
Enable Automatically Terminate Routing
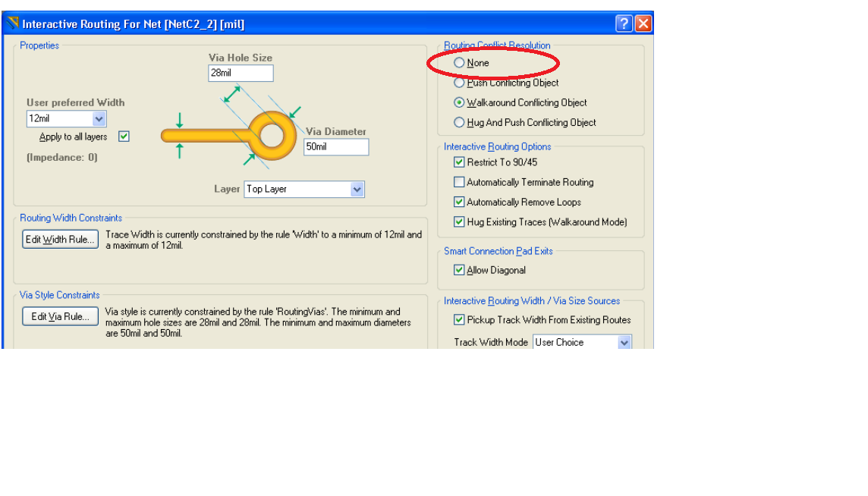coord(458,182)
